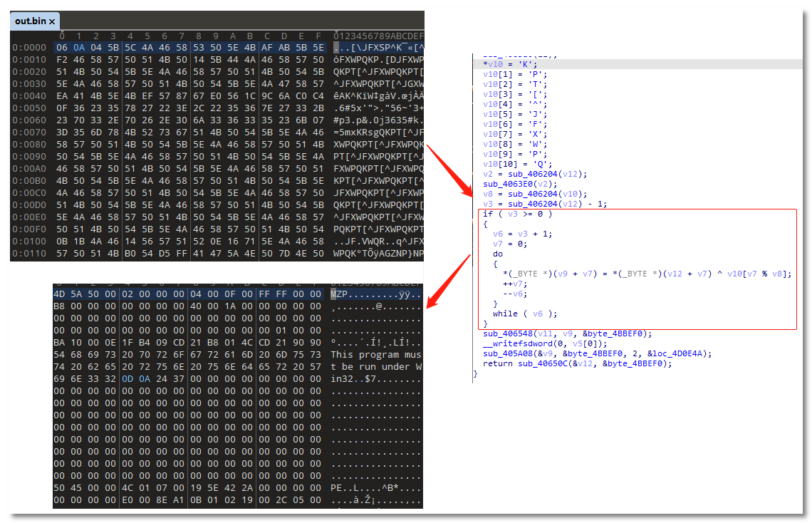Open the sub_406548 function reference

pyautogui.click(x=506, y=333)
